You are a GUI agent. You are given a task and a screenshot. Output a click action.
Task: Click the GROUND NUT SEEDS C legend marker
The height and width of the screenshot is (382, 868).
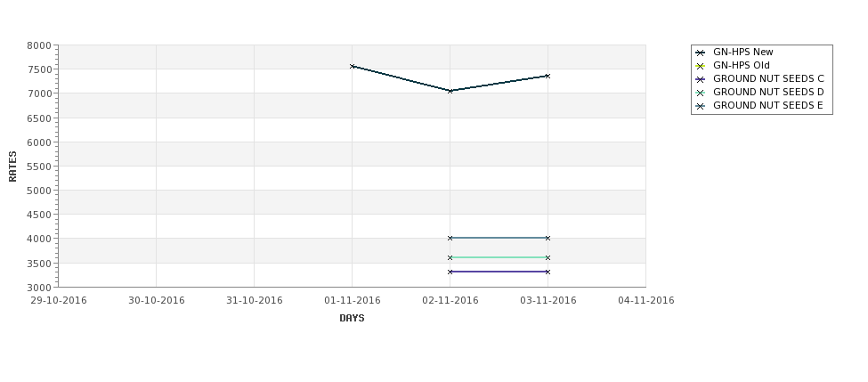coord(701,79)
